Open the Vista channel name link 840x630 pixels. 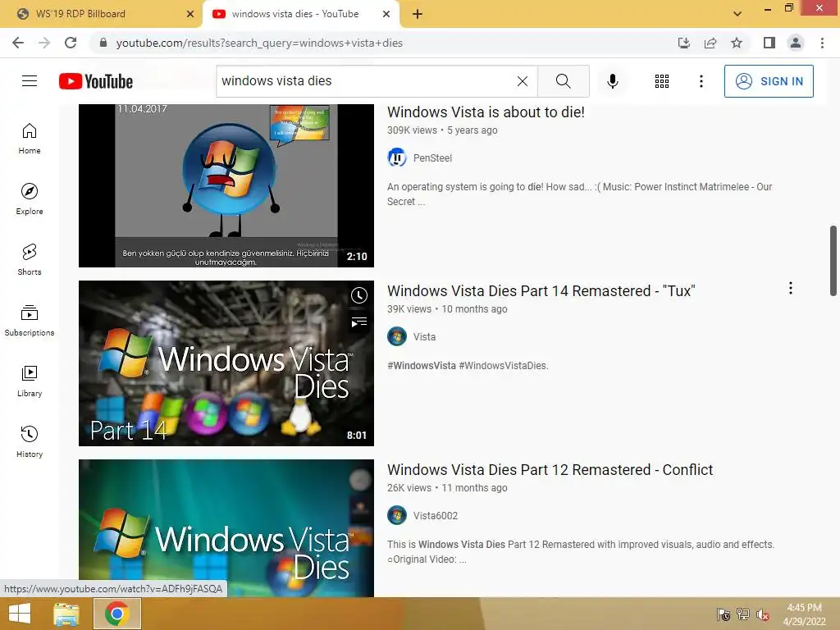tap(424, 337)
